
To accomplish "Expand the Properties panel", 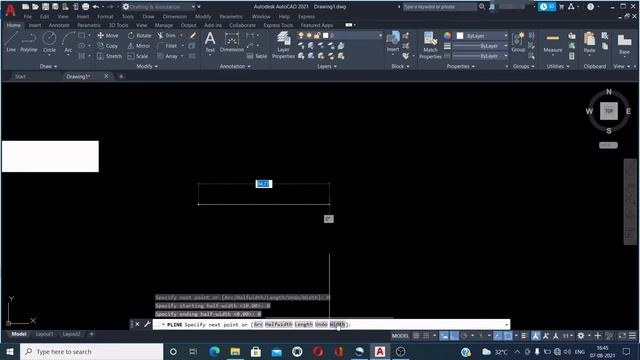I will (461, 66).
